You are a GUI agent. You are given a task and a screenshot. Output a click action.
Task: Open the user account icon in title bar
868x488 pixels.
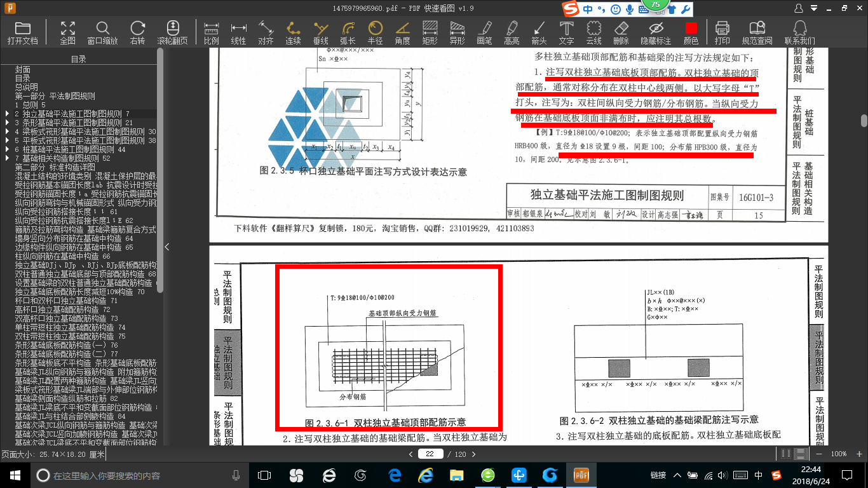[799, 8]
